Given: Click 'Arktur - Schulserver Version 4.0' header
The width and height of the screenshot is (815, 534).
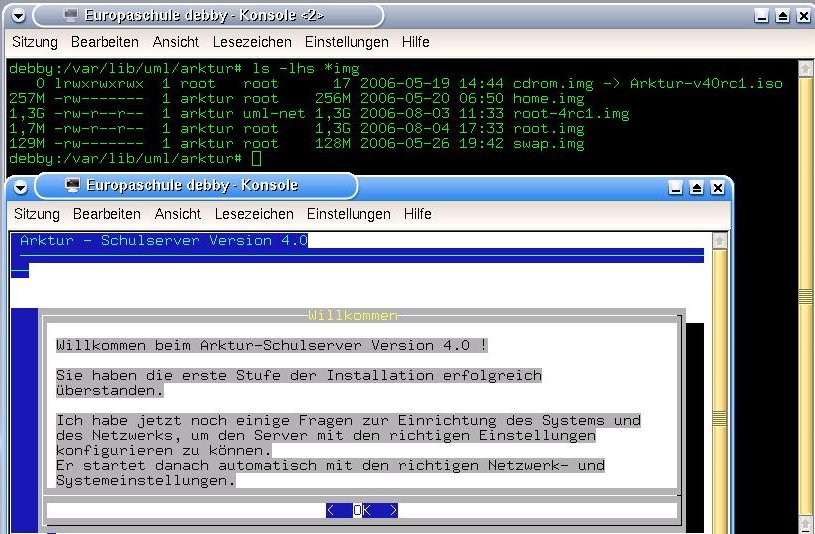Looking at the screenshot, I should tap(164, 240).
